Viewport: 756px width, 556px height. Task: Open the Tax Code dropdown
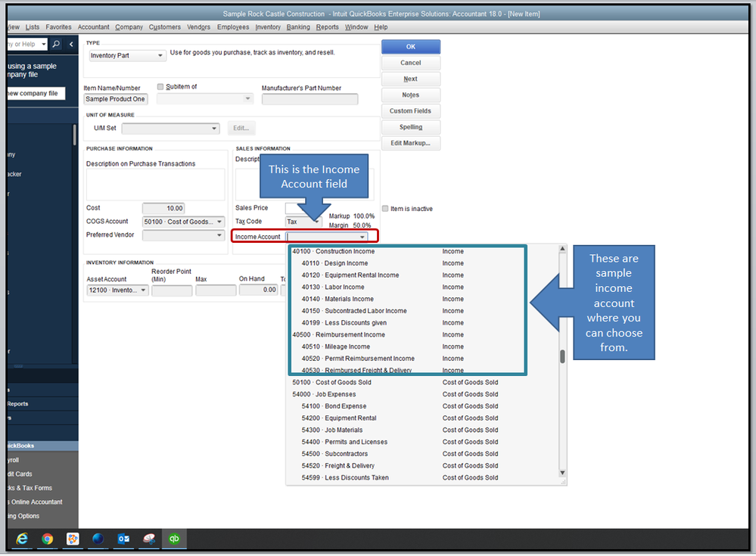pyautogui.click(x=303, y=222)
